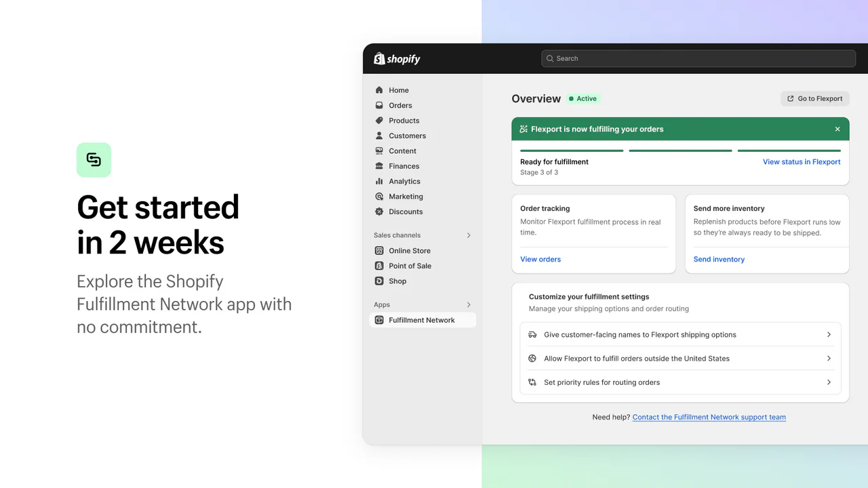Click the second fulfillment stage progress bar
This screenshot has width=868, height=488.
coord(680,150)
